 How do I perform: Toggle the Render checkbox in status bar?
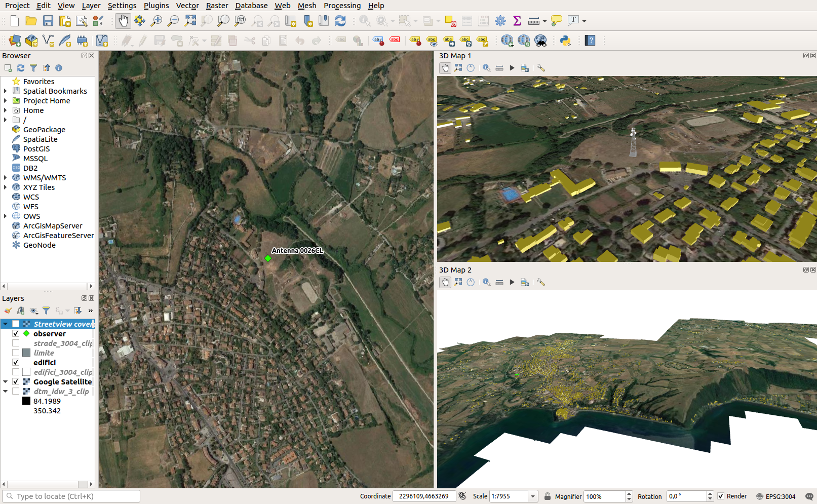721,496
